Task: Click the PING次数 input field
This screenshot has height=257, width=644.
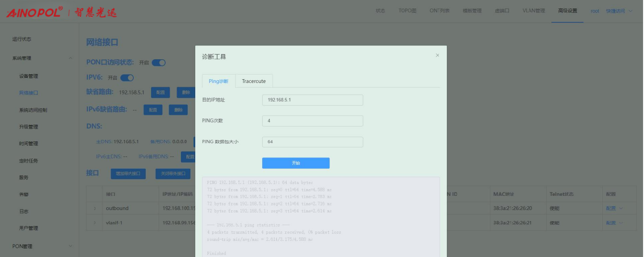Action: click(312, 121)
